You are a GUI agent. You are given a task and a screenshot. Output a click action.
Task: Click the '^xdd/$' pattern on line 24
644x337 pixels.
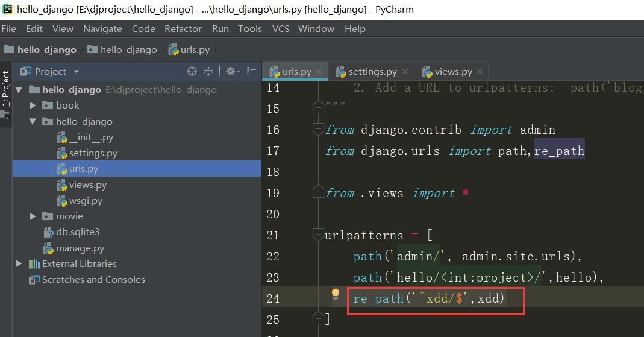(440, 298)
